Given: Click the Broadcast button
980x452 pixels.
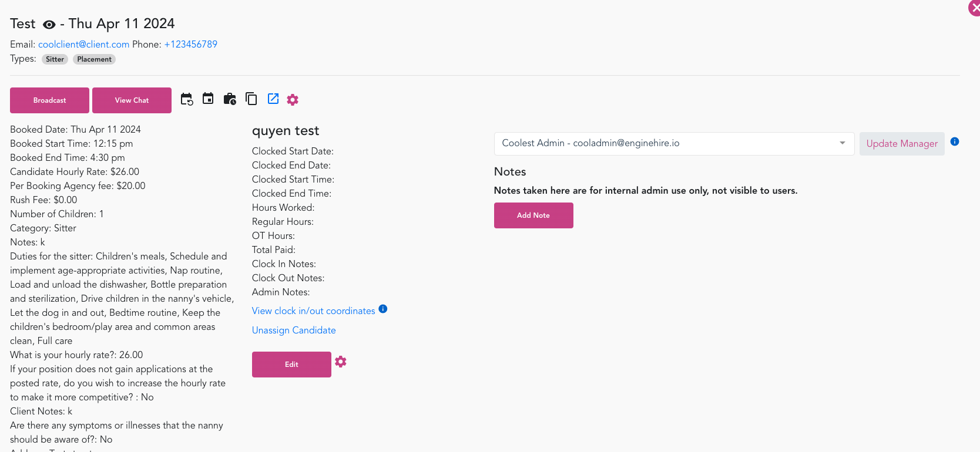Looking at the screenshot, I should (x=49, y=100).
